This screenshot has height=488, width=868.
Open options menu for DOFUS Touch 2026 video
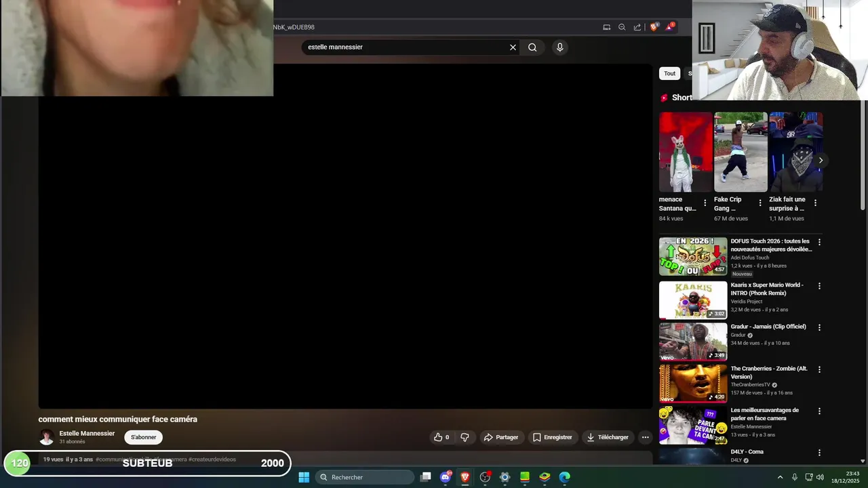819,242
